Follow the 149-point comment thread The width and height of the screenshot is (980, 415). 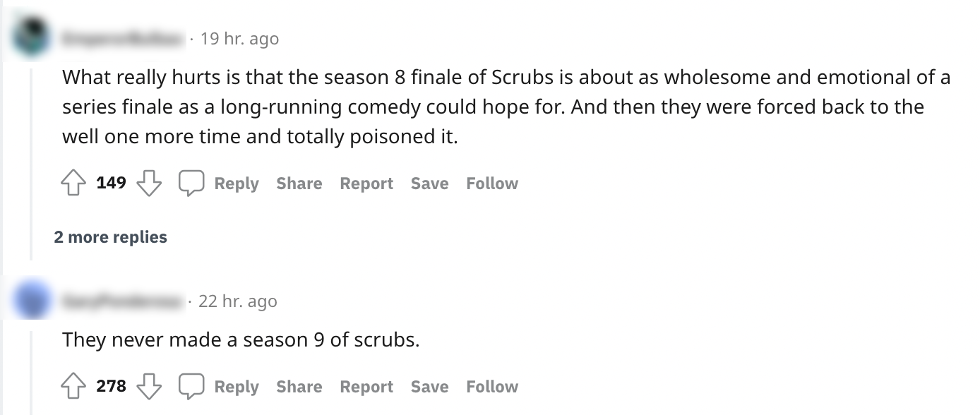tap(492, 184)
